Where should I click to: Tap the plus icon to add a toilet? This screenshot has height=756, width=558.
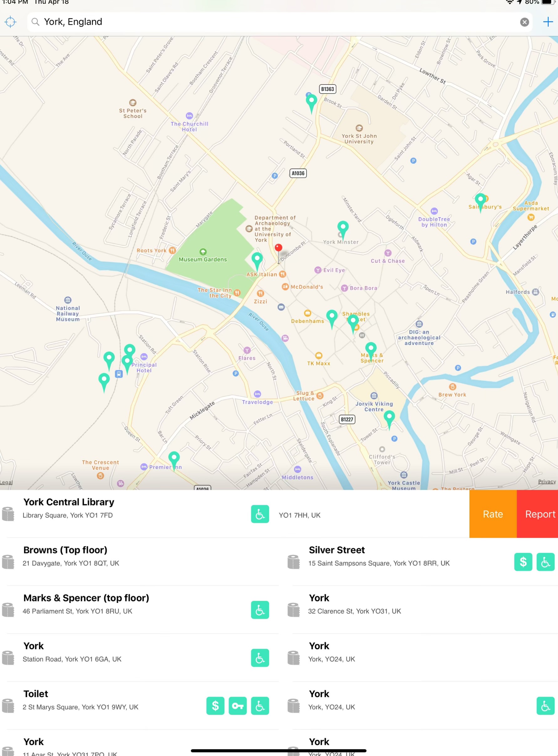point(548,22)
